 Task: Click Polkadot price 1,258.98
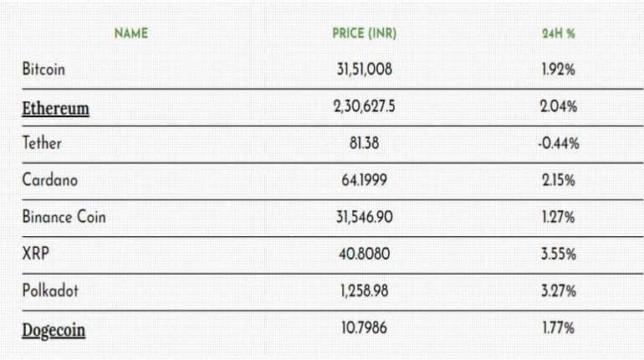click(364, 291)
